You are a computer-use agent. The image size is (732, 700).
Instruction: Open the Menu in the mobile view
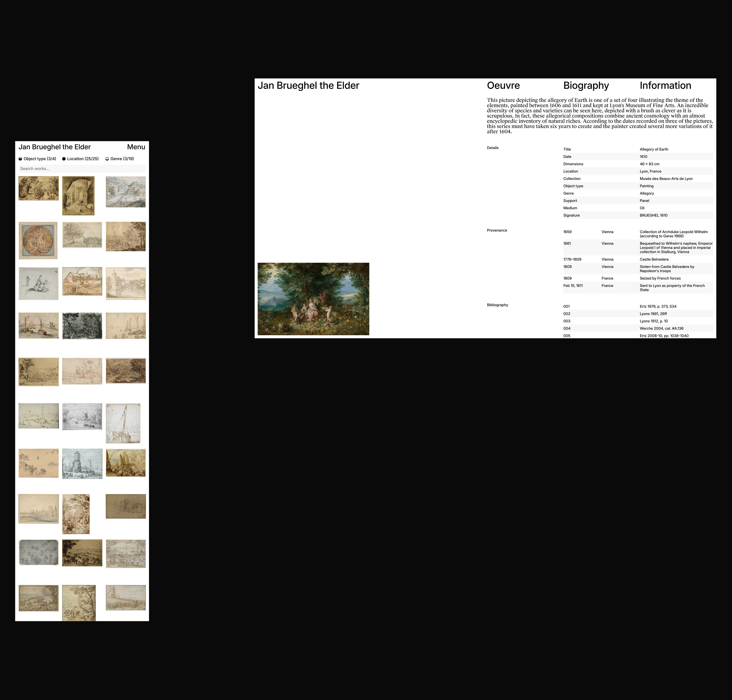[x=136, y=147]
